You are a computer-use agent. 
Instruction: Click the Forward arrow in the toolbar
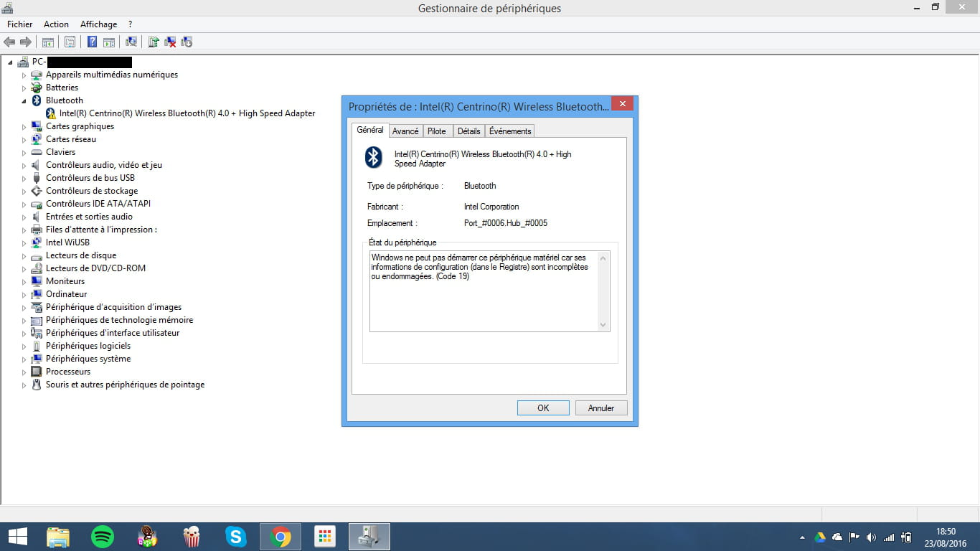point(26,42)
